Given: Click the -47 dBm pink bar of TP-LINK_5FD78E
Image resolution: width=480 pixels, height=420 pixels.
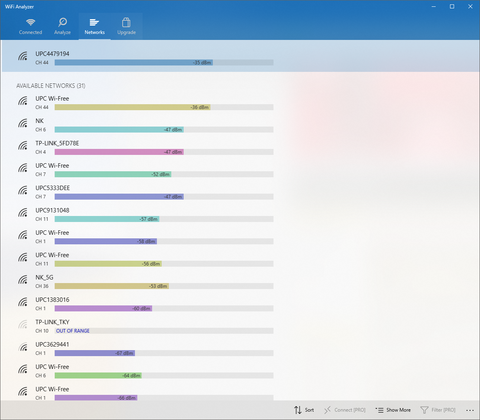Looking at the screenshot, I should [119, 152].
